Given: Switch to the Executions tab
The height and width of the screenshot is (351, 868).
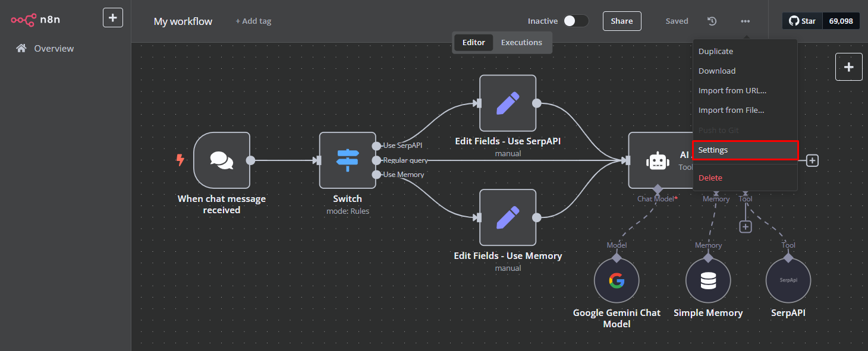Looking at the screenshot, I should pyautogui.click(x=521, y=43).
